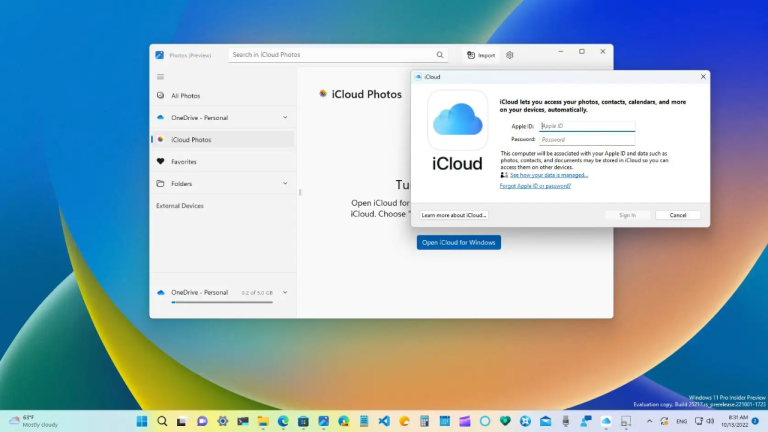Launch Terminal from the taskbar

pyautogui.click(x=243, y=421)
